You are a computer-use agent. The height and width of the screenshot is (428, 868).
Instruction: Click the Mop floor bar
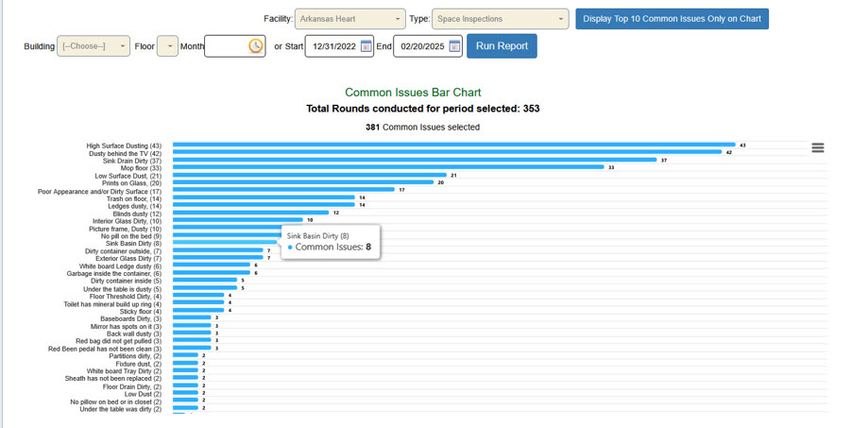(387, 167)
